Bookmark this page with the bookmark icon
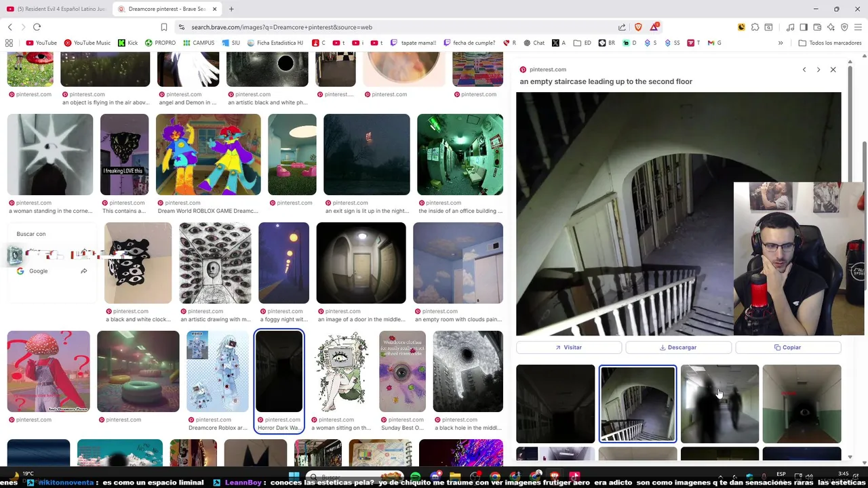Viewport: 868px width, 488px height. [x=164, y=27]
